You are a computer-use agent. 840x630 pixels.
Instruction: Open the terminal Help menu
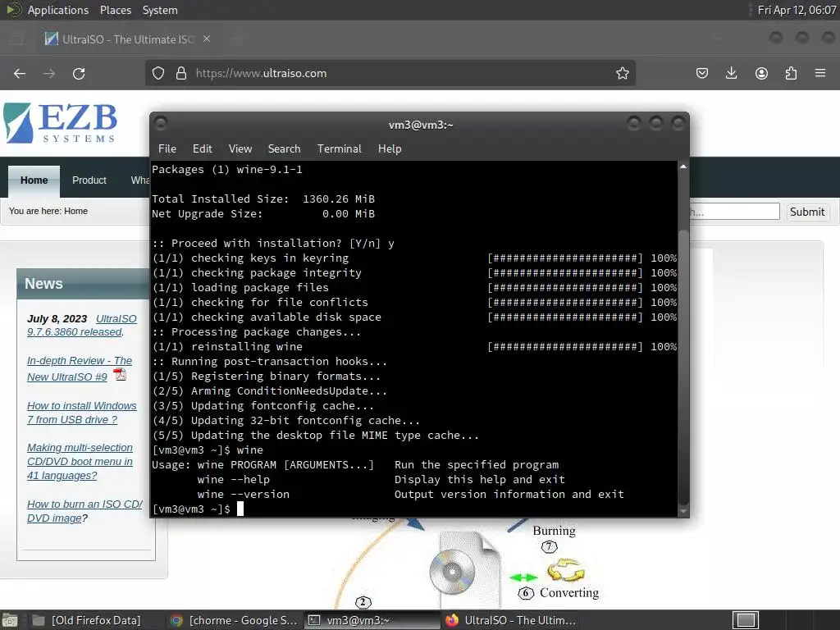point(390,149)
